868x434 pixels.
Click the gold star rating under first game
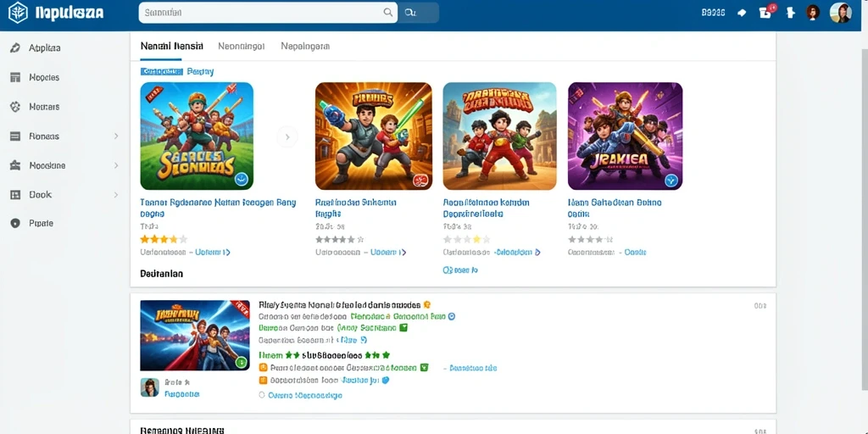tap(164, 239)
